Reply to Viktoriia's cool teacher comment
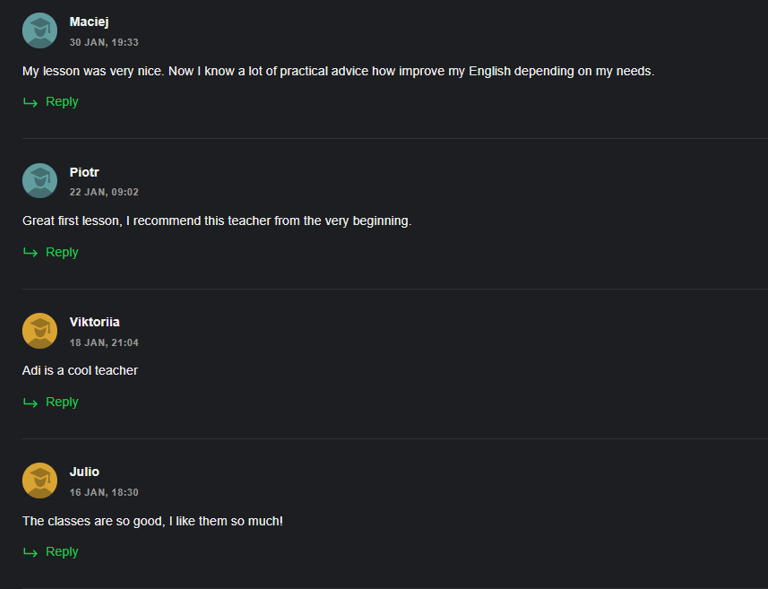 point(62,402)
